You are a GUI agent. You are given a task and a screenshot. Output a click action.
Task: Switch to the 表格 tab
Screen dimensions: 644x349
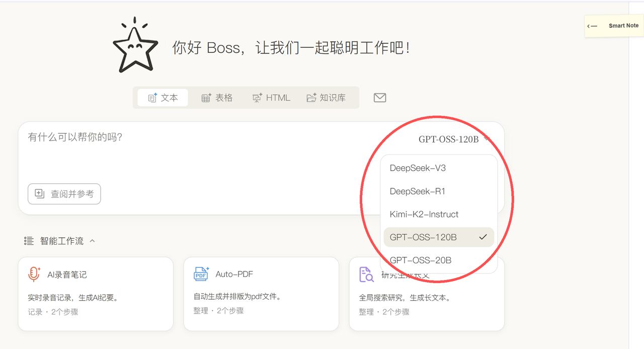(x=217, y=98)
